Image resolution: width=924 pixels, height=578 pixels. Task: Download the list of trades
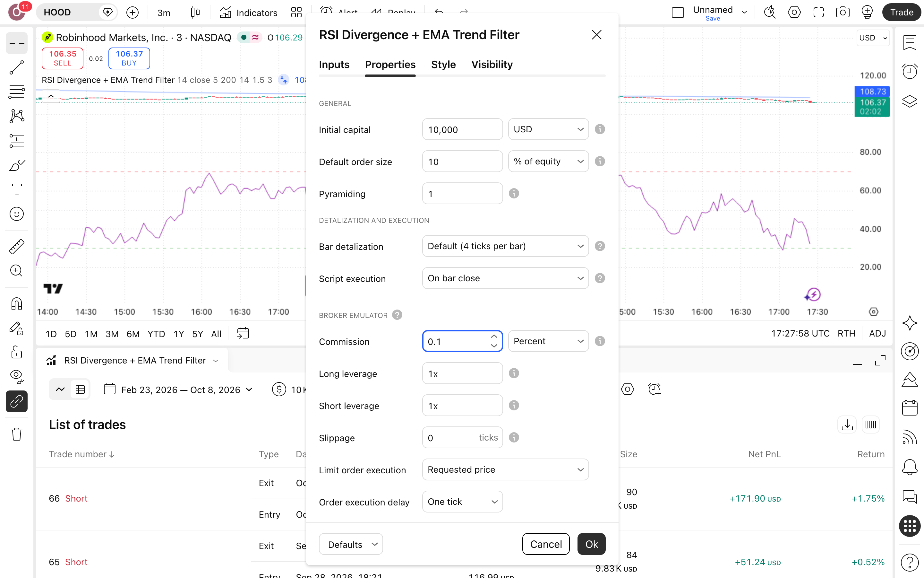click(847, 425)
